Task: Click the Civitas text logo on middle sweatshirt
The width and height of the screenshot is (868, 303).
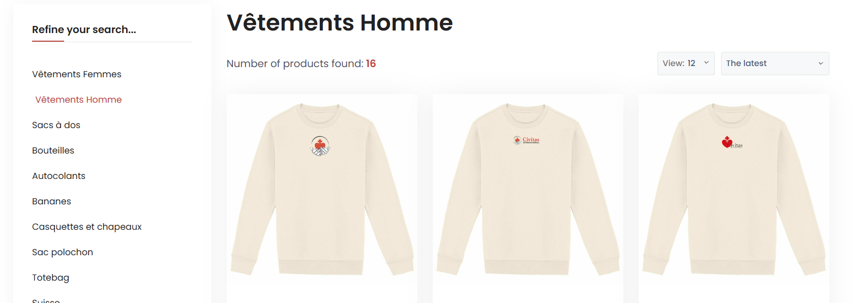Action: (x=526, y=140)
